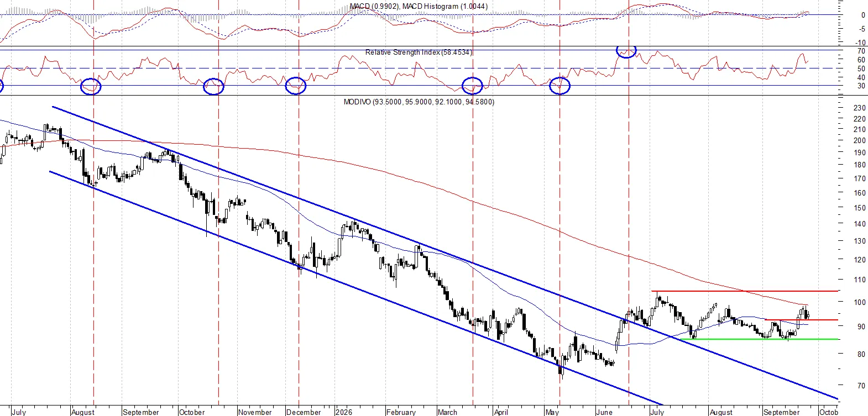This screenshot has height=416, width=868.
Task: Click the July 2025 date axis label
Action: point(19,412)
